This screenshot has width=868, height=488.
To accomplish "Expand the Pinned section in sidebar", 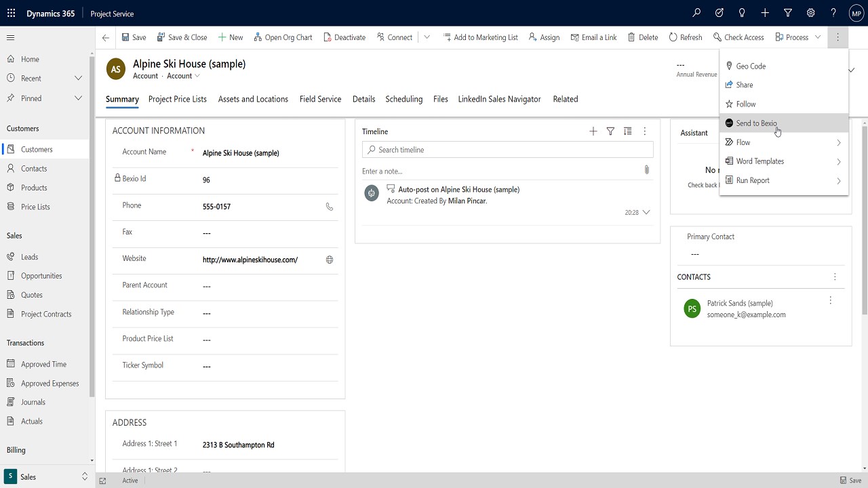I will 78,98.
